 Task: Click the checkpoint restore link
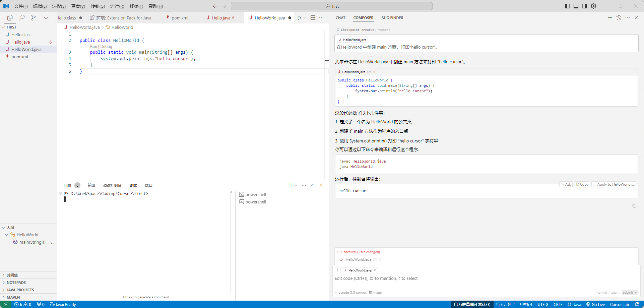click(x=384, y=30)
